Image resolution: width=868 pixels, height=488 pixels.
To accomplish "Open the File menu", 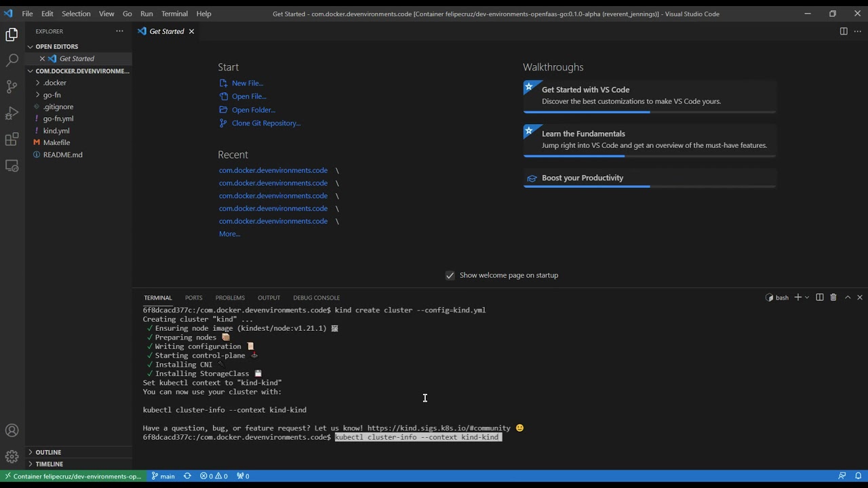I will tap(27, 14).
